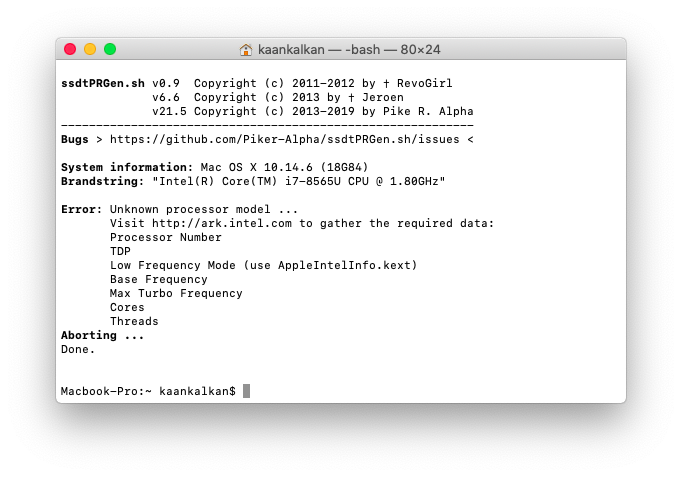682x477 pixels.
Task: Open the http://ark.intel.com link
Action: (x=229, y=223)
